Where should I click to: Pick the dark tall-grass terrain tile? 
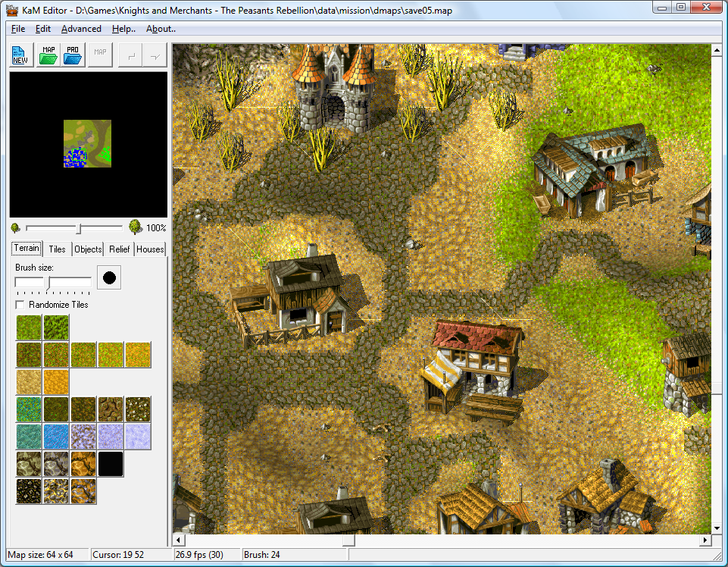56,327
